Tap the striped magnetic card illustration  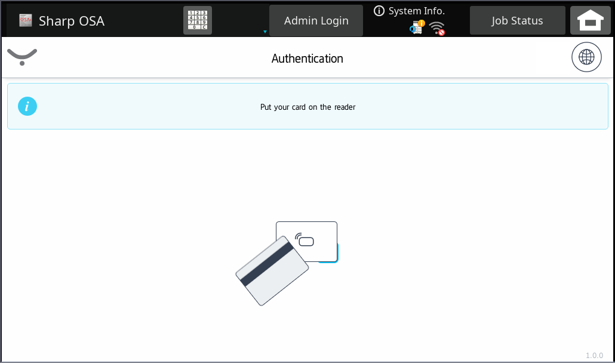coord(272,272)
